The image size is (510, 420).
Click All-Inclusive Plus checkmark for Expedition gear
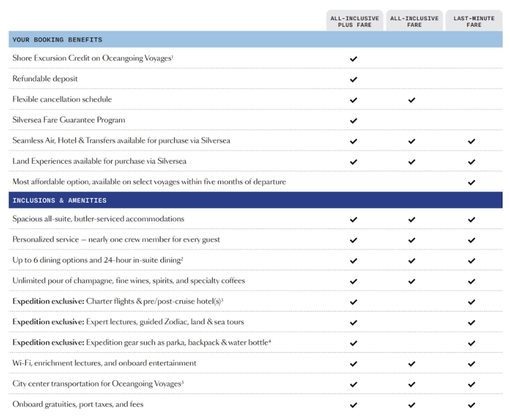353,343
